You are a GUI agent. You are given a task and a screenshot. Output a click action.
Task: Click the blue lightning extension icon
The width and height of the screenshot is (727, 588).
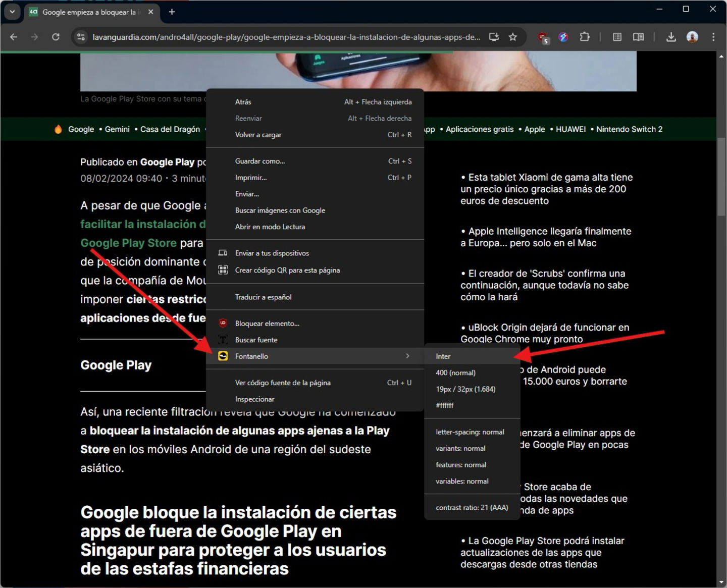[563, 37]
